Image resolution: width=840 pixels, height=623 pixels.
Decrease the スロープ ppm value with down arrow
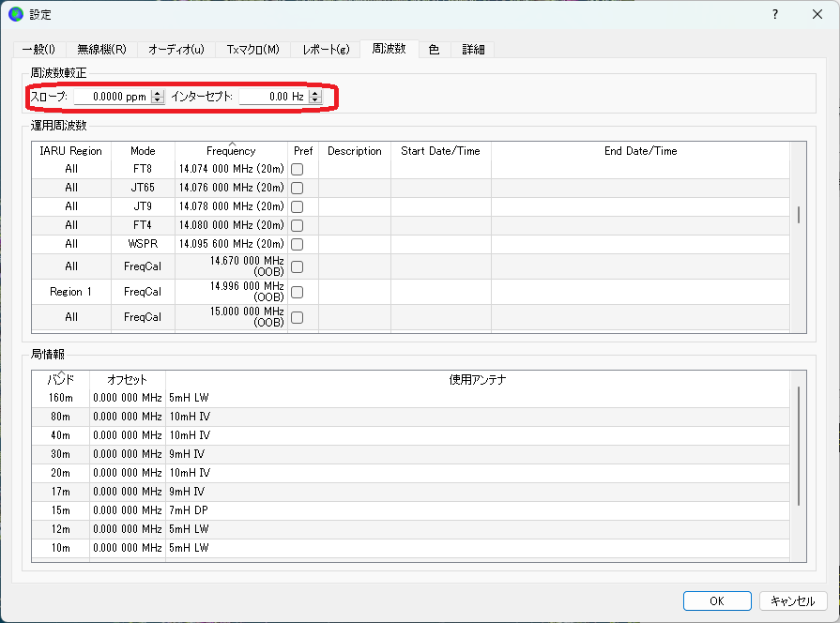point(158,99)
